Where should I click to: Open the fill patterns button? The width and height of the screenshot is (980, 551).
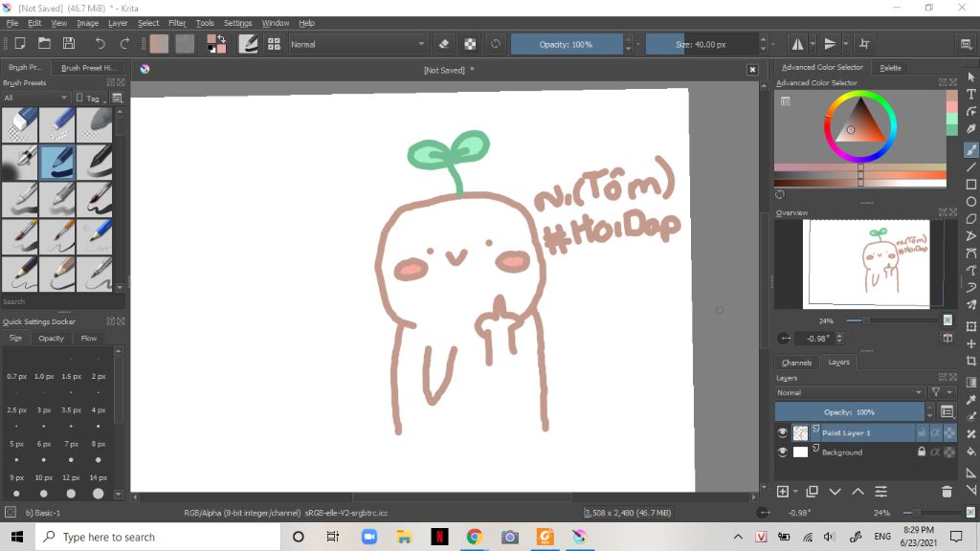click(185, 44)
